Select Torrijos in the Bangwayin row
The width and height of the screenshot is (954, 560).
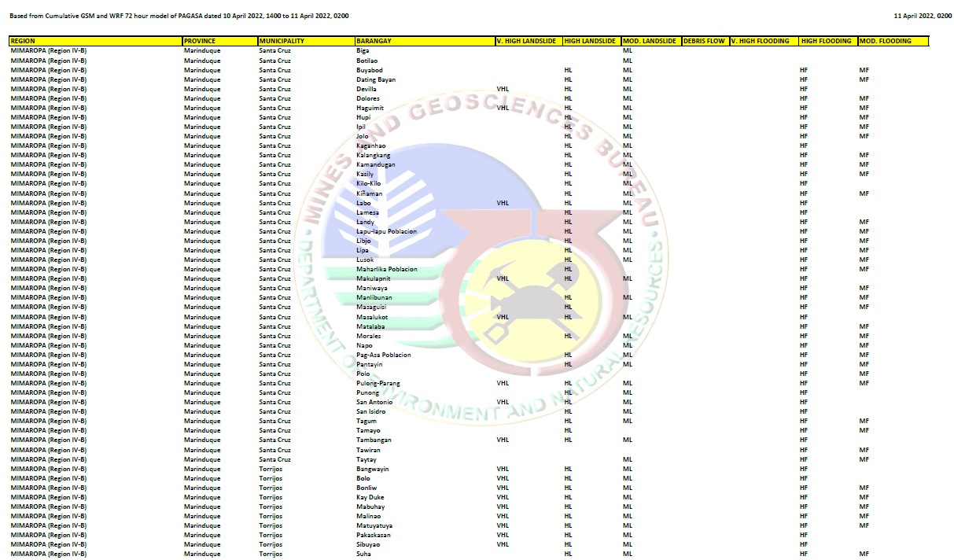pos(271,469)
